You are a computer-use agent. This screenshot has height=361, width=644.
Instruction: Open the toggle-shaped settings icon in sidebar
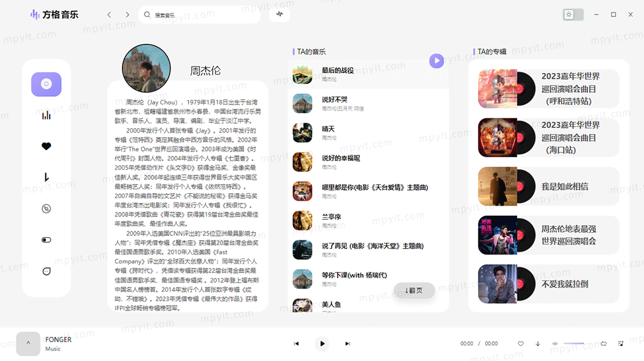point(47,240)
